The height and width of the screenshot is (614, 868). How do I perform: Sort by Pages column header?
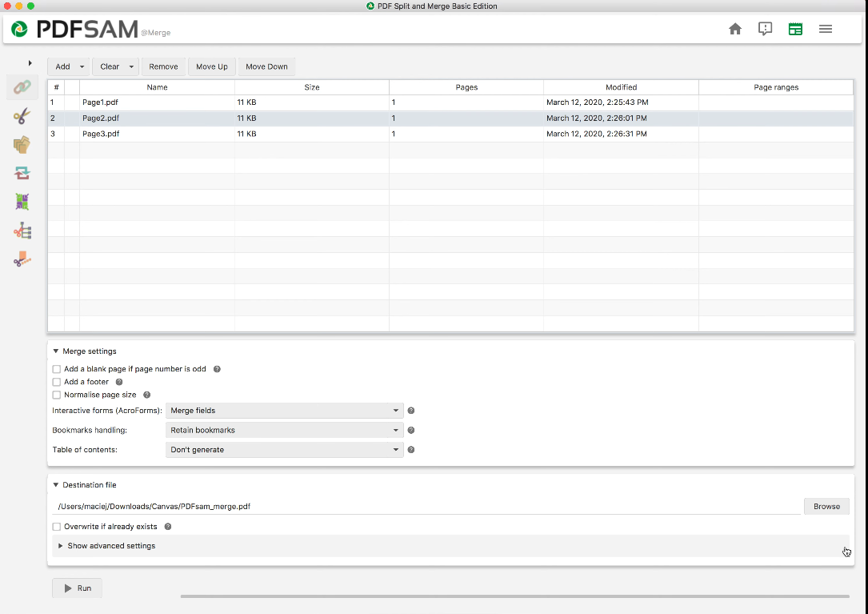[466, 87]
